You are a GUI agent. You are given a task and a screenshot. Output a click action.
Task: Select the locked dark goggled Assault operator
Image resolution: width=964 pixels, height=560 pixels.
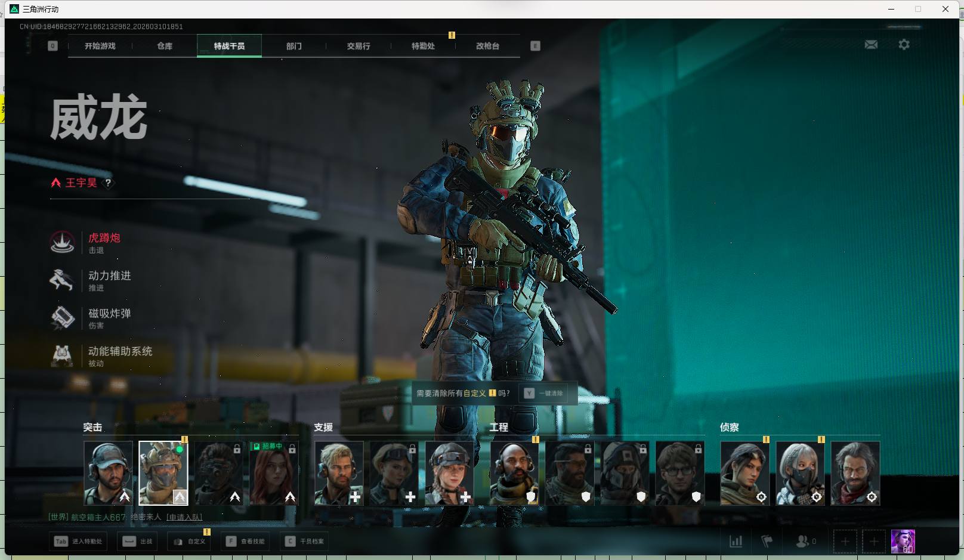coord(218,474)
